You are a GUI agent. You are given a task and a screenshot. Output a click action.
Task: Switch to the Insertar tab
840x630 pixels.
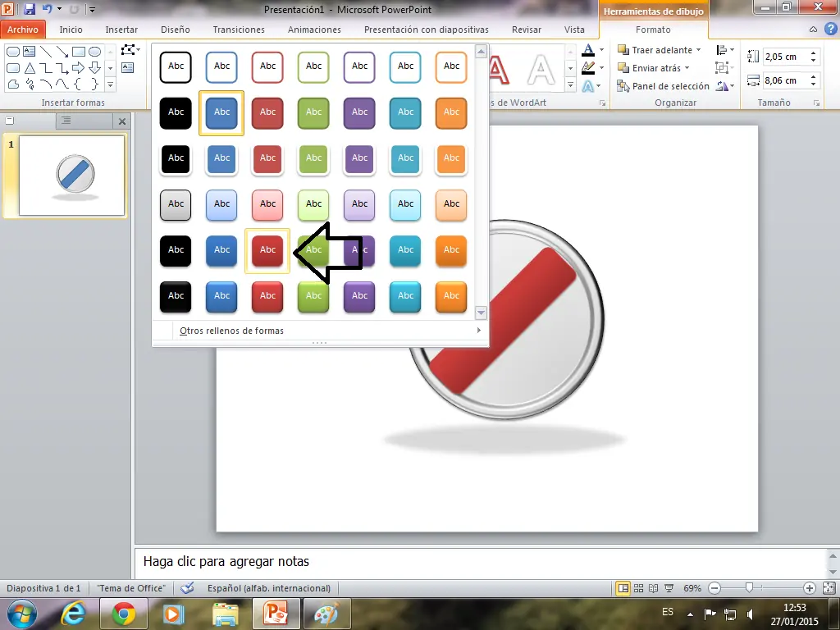pyautogui.click(x=121, y=30)
